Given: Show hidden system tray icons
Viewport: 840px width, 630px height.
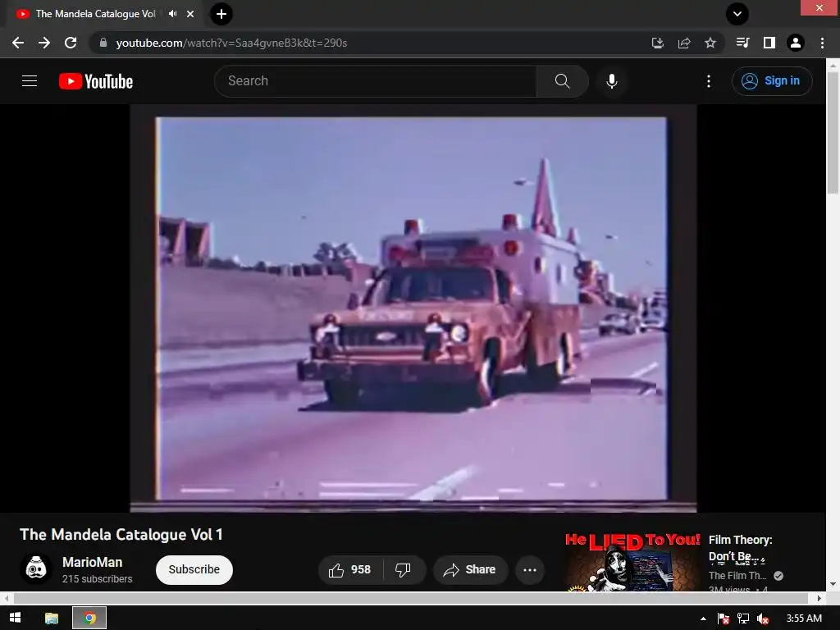Looking at the screenshot, I should pos(703,619).
